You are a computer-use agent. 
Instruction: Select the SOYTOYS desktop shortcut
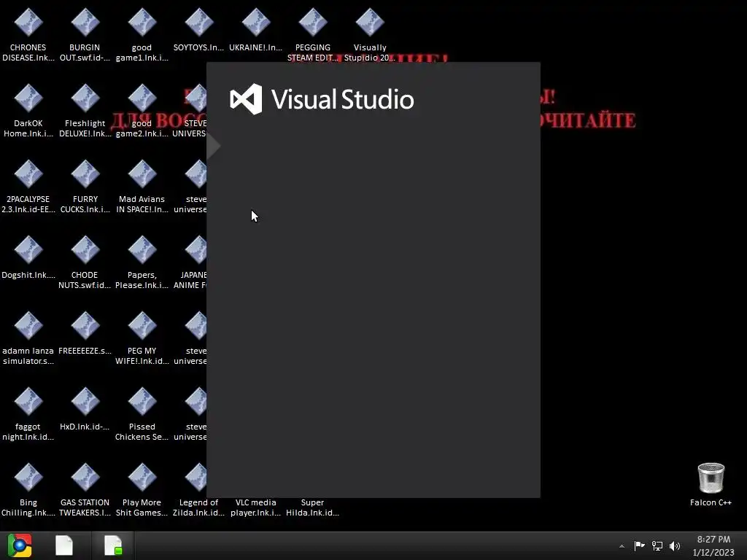pos(198,30)
